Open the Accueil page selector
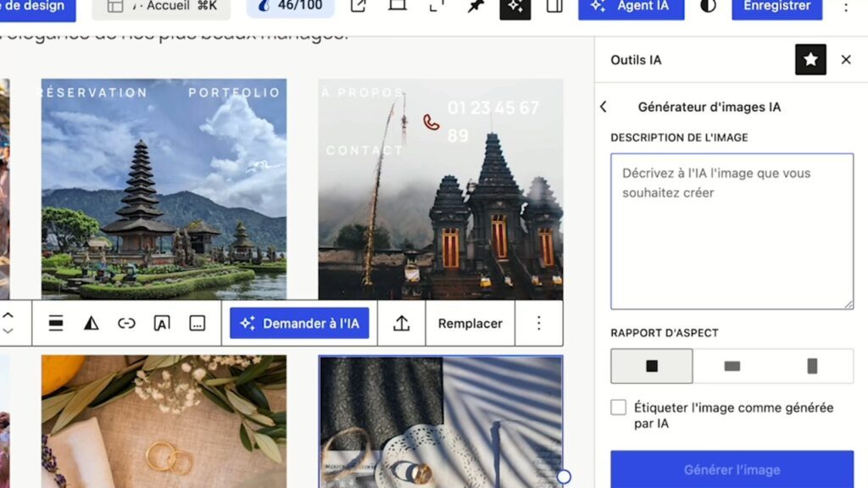868x488 pixels. [161, 7]
